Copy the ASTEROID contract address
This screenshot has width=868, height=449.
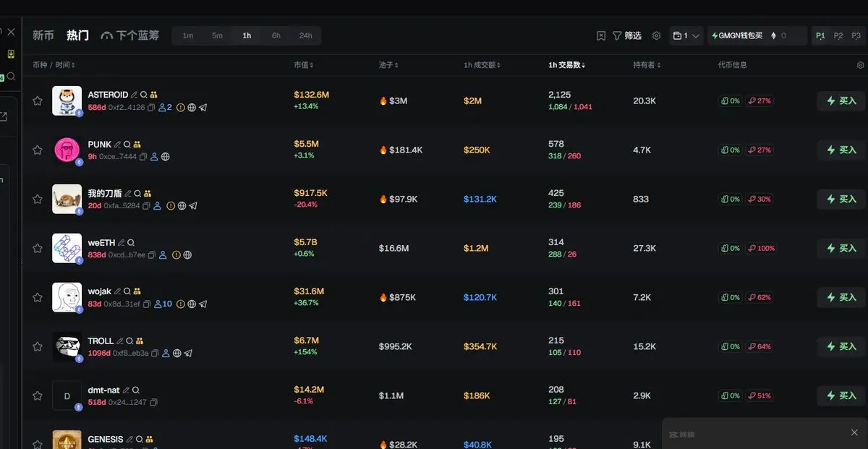point(153,108)
